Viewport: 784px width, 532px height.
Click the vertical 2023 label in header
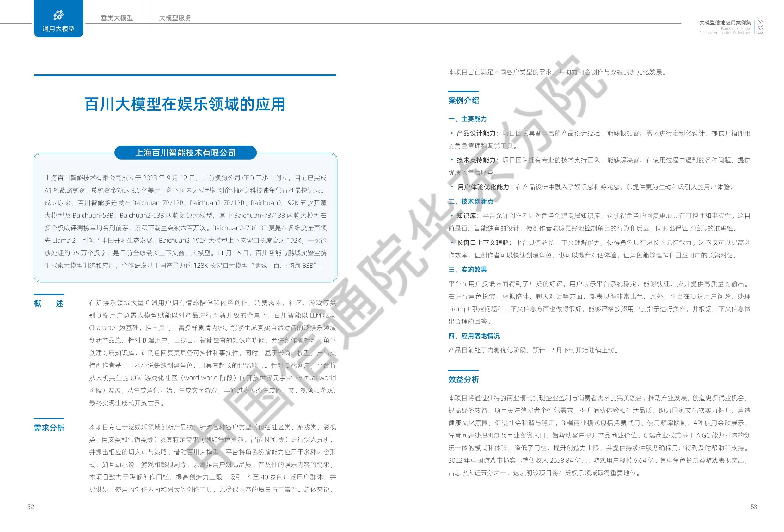click(759, 27)
